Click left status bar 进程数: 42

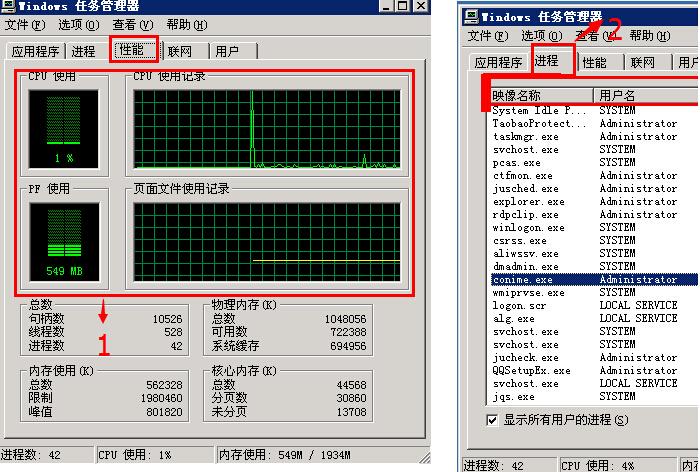(47, 455)
